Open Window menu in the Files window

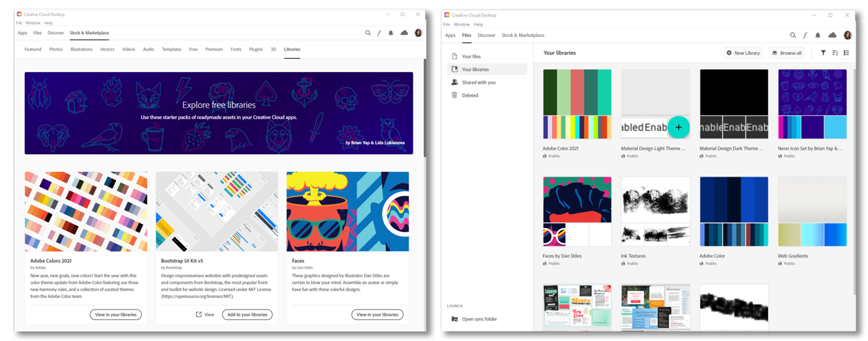tap(462, 24)
